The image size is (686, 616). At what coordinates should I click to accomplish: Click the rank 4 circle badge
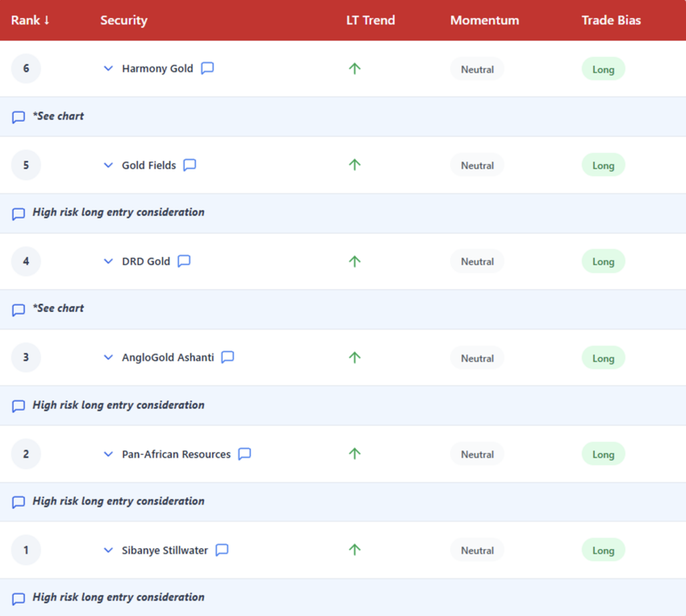[x=26, y=261]
